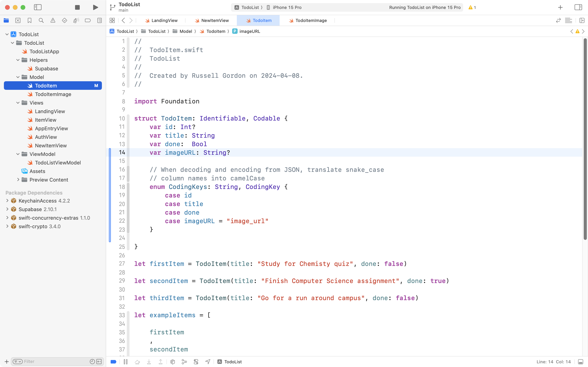Image resolution: width=588 pixels, height=367 pixels.
Task: Click the Run play button
Action: click(95, 7)
